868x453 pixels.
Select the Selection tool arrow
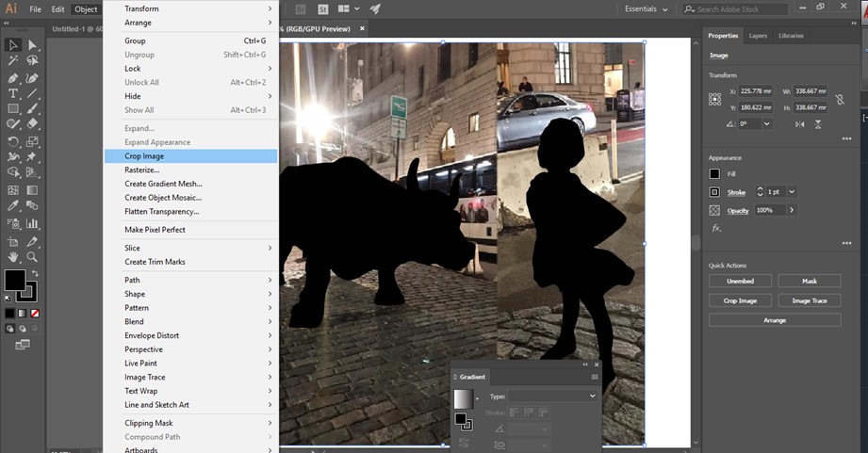click(x=13, y=45)
